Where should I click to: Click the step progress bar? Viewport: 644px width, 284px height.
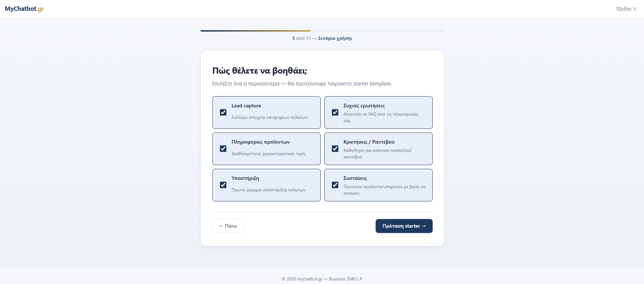322,31
